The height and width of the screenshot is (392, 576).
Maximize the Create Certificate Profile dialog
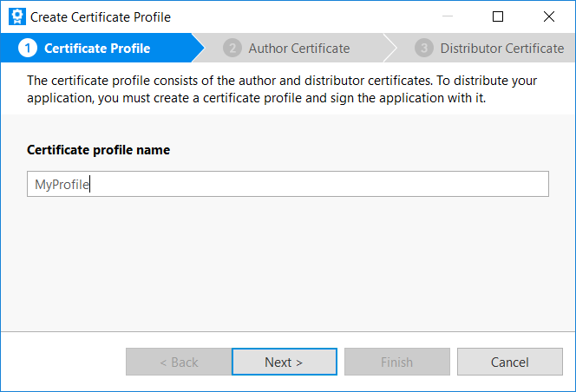497,16
